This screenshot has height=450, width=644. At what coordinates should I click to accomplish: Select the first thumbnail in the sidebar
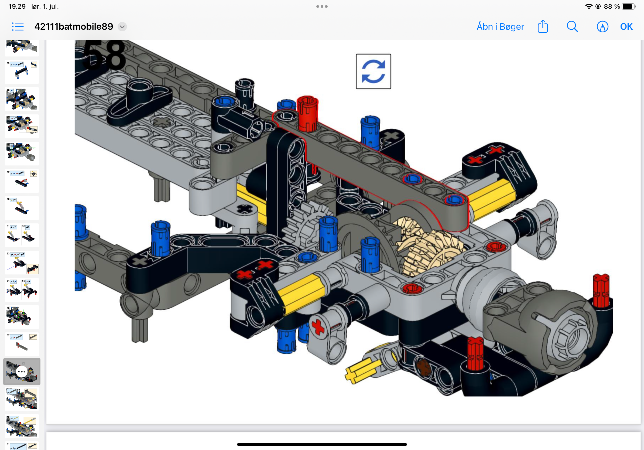(x=22, y=48)
